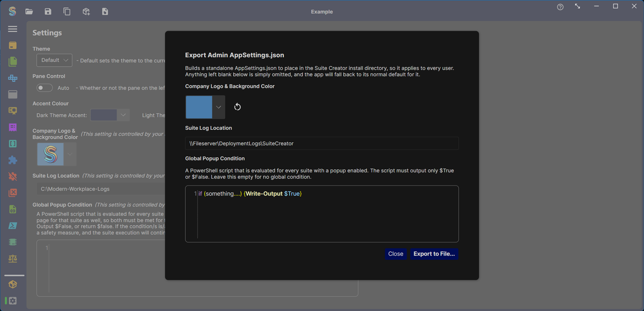
Task: Click the dialog's 'Global Popup Condition' label
Action: click(x=215, y=158)
